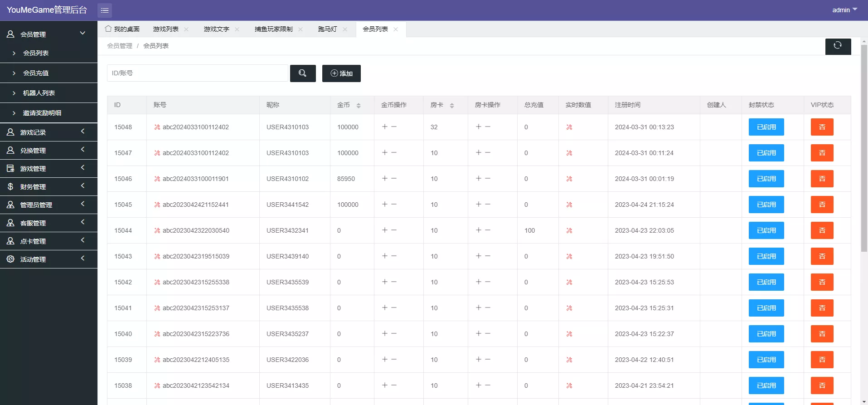Toggle VIP status 否 for user 15047
This screenshot has width=868, height=405.
pyautogui.click(x=822, y=153)
